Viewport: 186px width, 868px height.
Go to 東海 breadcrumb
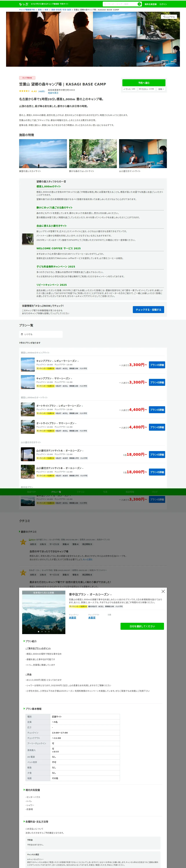pyautogui.click(x=40, y=10)
